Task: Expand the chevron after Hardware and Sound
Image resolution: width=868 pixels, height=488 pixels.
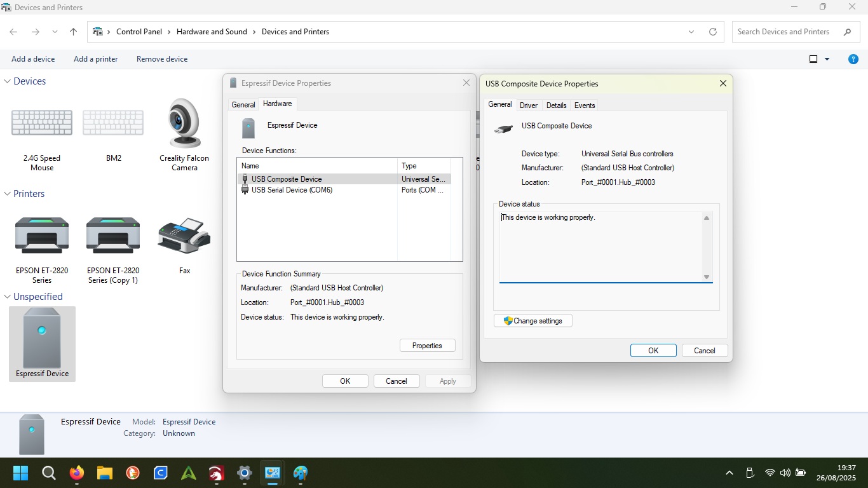Action: coord(254,32)
